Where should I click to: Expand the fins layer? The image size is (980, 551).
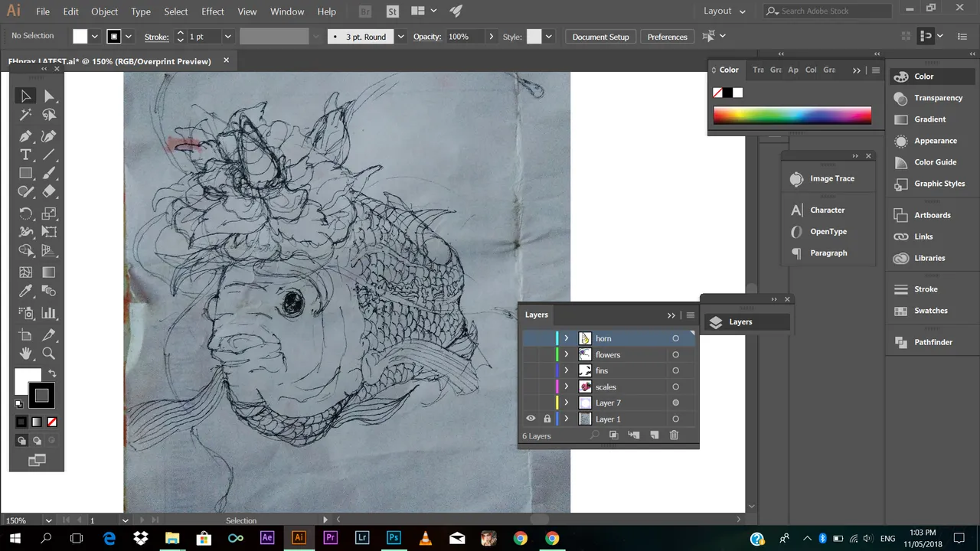pos(567,370)
